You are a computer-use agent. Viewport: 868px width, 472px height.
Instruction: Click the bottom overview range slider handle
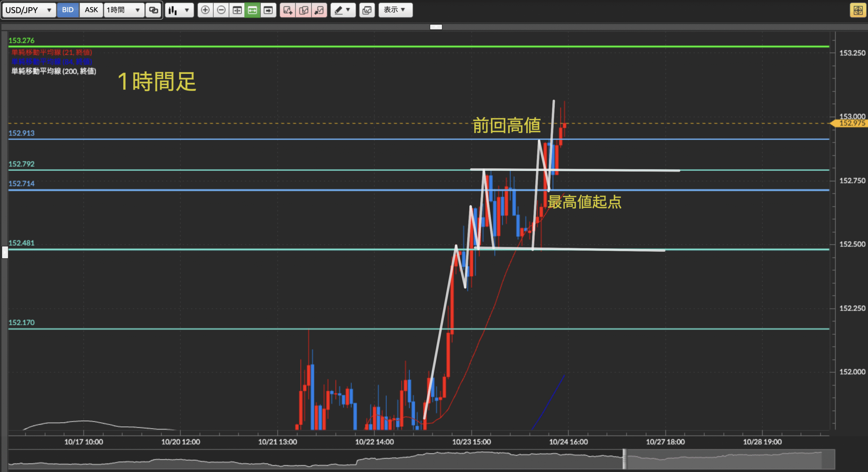click(x=624, y=459)
